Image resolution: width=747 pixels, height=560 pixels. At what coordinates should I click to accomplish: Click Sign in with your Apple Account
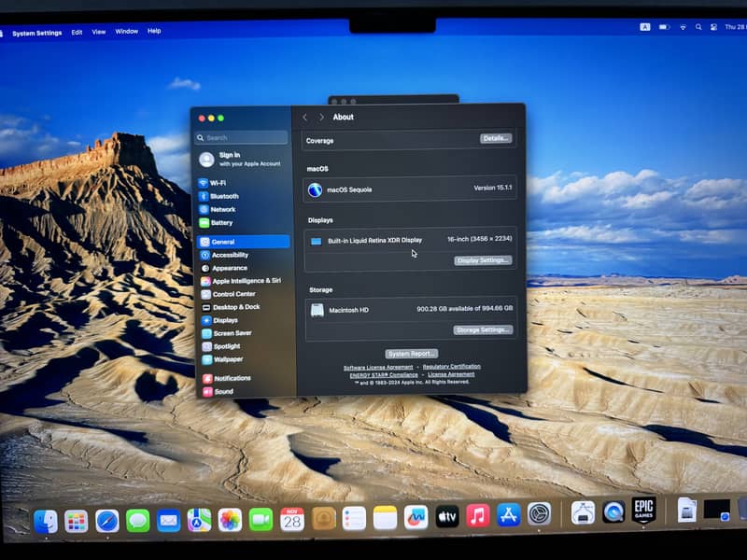click(x=243, y=160)
